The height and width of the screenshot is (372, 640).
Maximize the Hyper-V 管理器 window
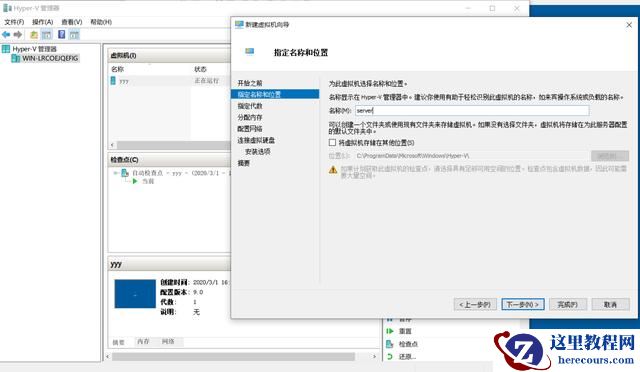click(493, 8)
